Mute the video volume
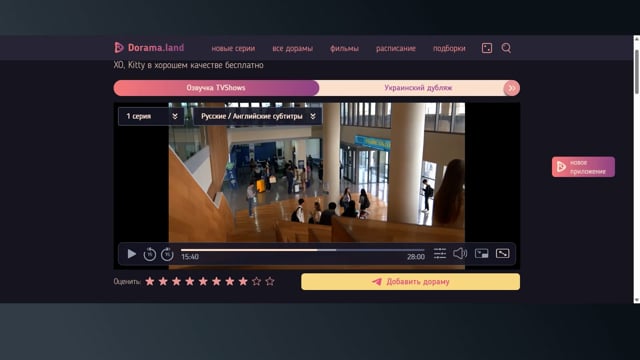This screenshot has width=640, height=360. click(x=460, y=253)
